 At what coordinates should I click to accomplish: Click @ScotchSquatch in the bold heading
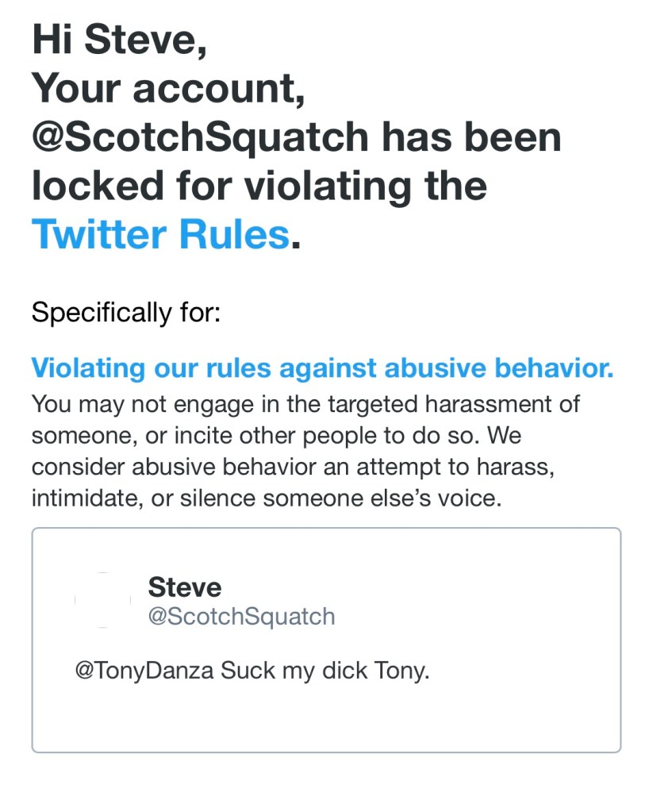pos(200,137)
